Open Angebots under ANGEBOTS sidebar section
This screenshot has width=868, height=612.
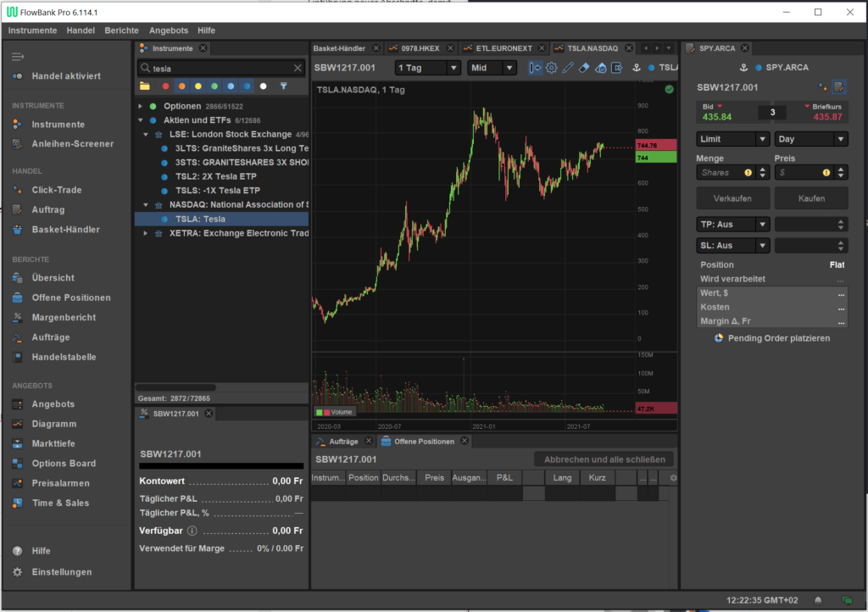(53, 404)
